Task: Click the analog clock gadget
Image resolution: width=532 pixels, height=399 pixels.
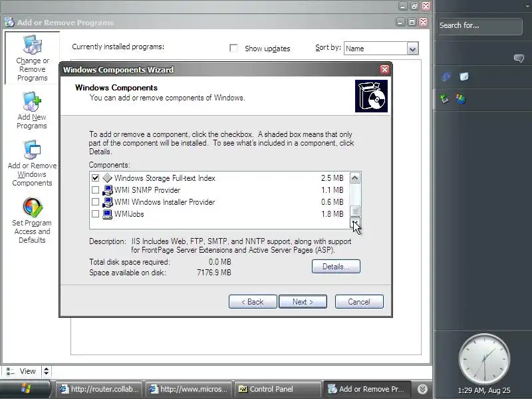Action: tap(484, 359)
